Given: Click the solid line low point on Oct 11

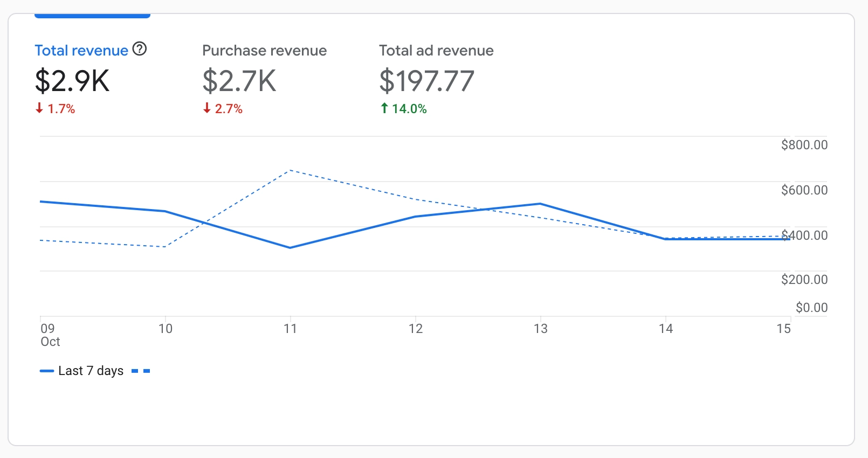Looking at the screenshot, I should [290, 248].
